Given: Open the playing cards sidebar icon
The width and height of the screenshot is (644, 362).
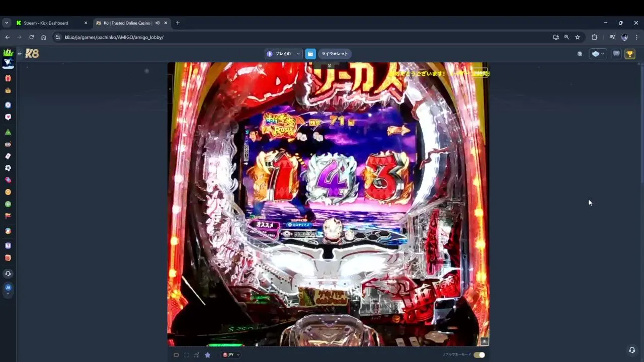Looking at the screenshot, I should 8,156.
